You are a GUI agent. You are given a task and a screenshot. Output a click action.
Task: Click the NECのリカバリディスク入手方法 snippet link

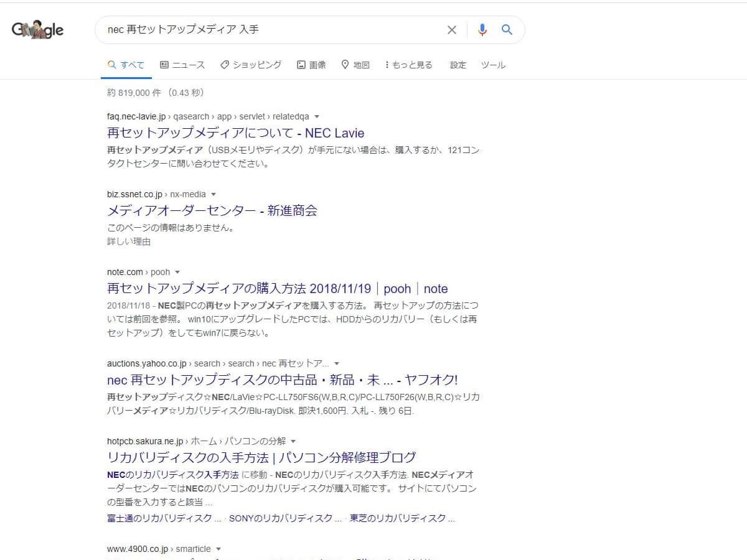click(172, 475)
